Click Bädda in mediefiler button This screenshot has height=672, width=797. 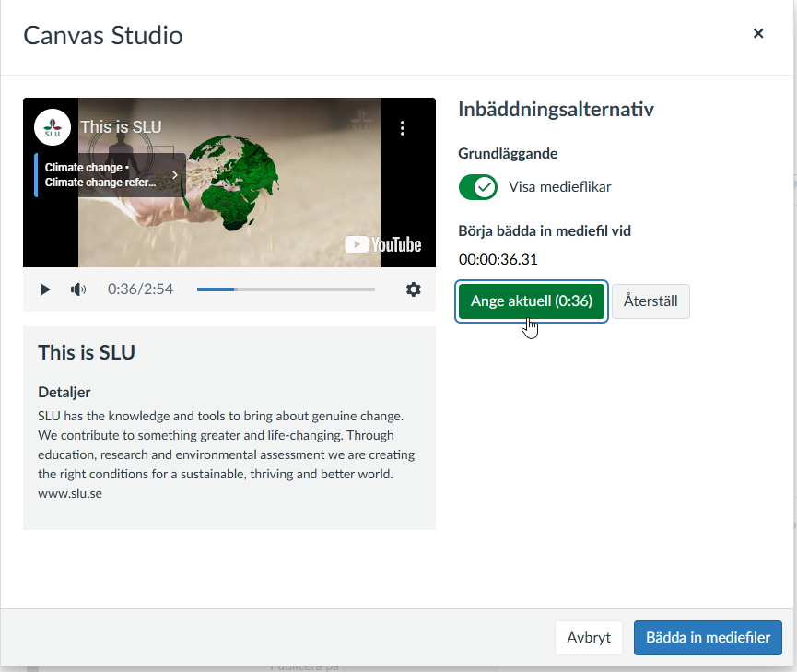click(708, 637)
